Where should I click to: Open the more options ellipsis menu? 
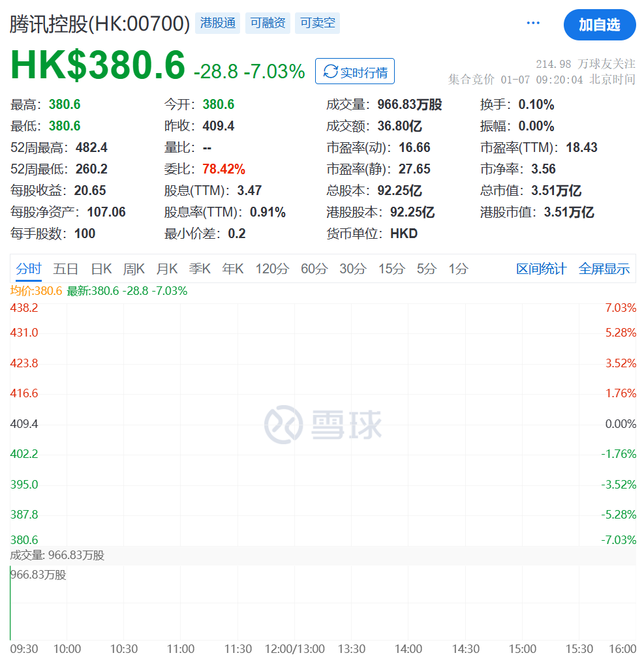point(533,22)
